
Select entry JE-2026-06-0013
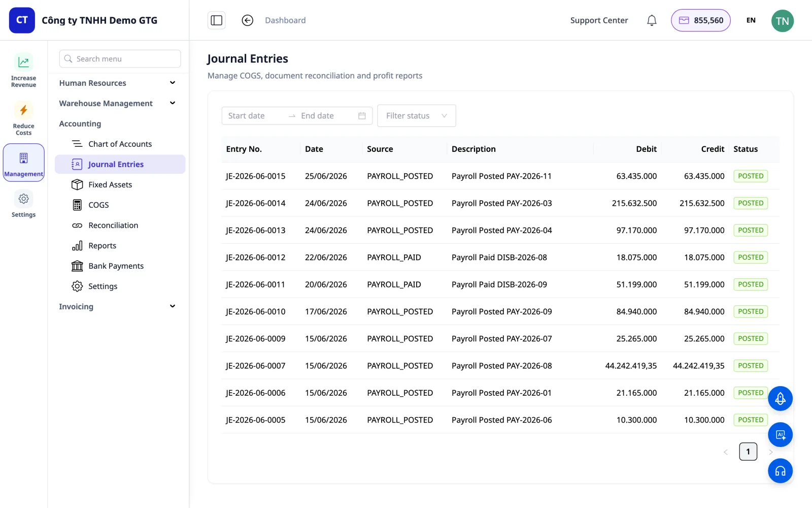point(256,230)
